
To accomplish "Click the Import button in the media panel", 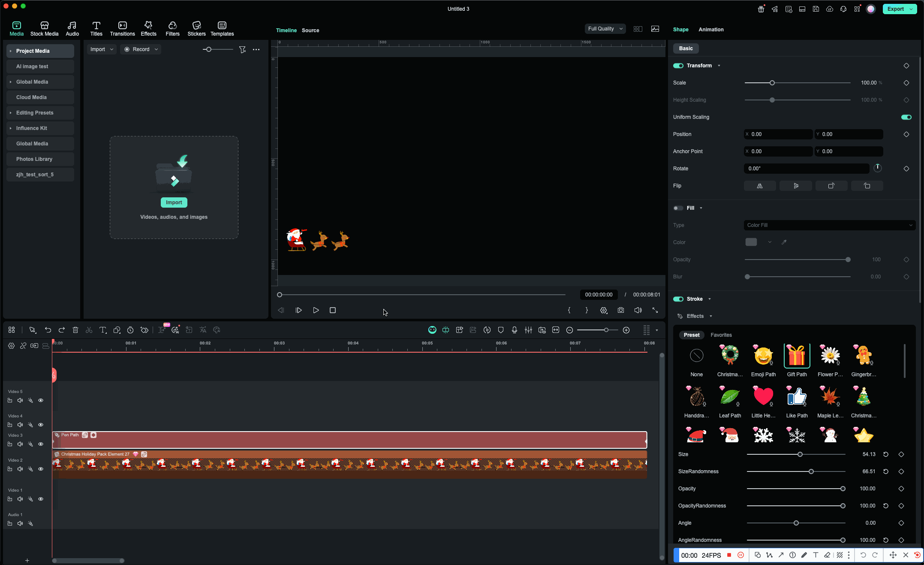I will tap(174, 202).
